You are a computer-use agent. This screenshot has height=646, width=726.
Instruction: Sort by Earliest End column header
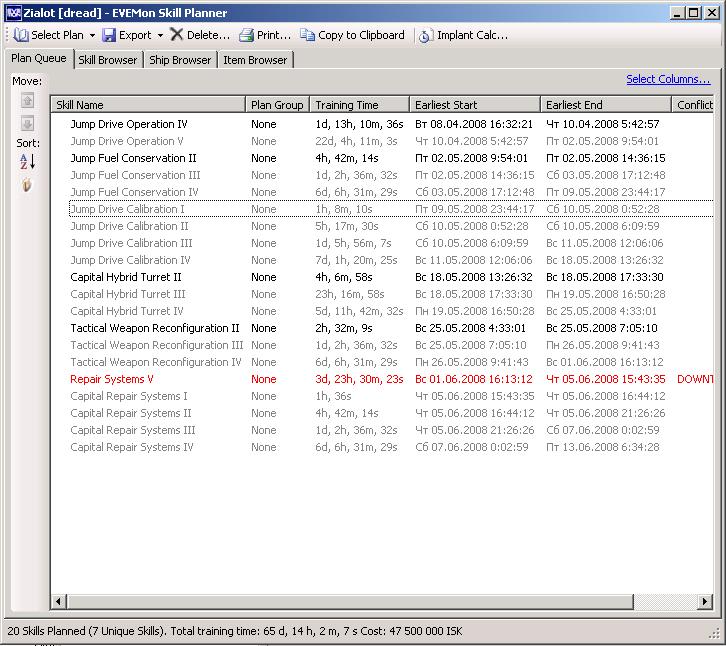[606, 105]
